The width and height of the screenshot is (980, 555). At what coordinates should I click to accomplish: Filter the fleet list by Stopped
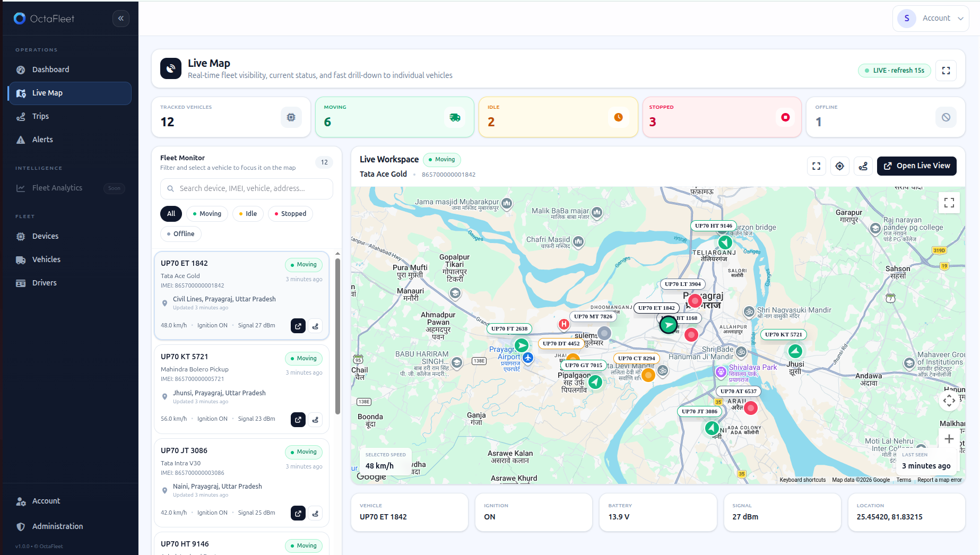click(290, 214)
